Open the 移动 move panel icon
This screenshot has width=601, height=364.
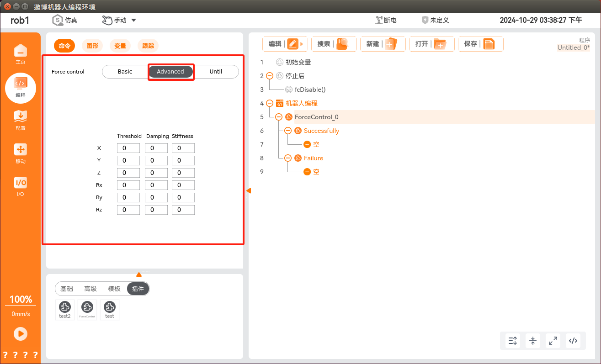click(x=21, y=153)
